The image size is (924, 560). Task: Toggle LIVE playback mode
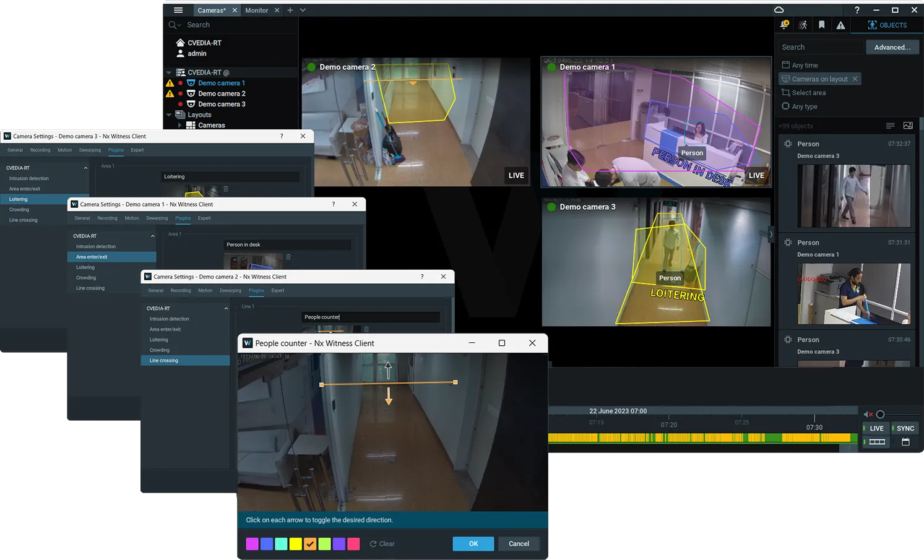(875, 428)
